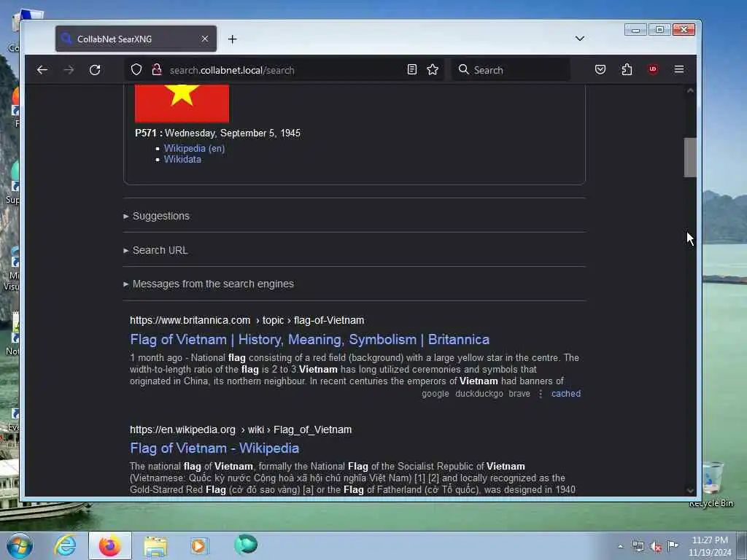This screenshot has width=747, height=560.
Task: Open the Wikipedia (en) link
Action: coord(194,148)
